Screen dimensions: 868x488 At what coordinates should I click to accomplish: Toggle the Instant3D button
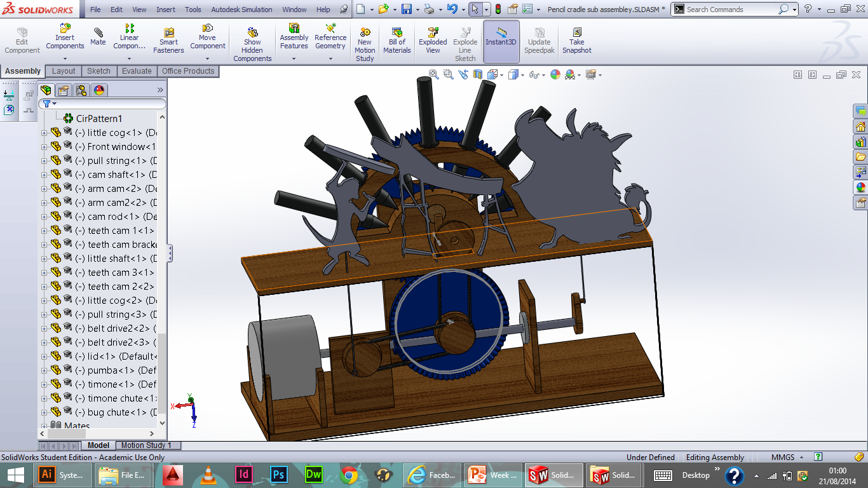(501, 33)
